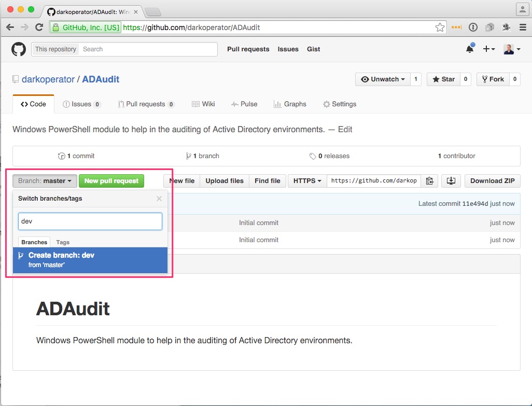Click the orange dots extension icon
The height and width of the screenshot is (406, 532).
pyautogui.click(x=456, y=27)
